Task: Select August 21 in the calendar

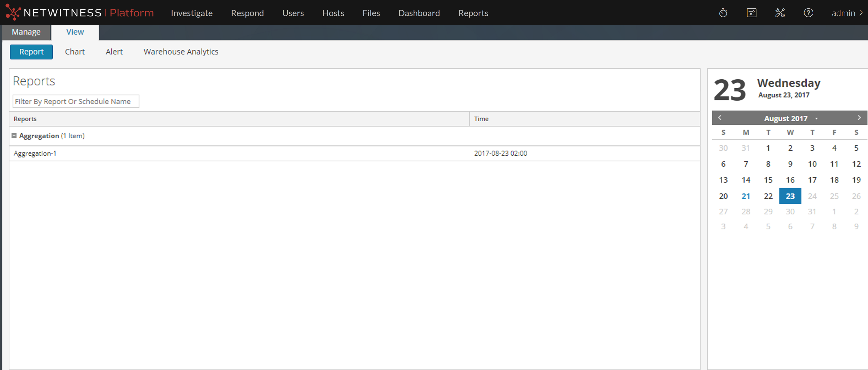Action: [x=746, y=196]
